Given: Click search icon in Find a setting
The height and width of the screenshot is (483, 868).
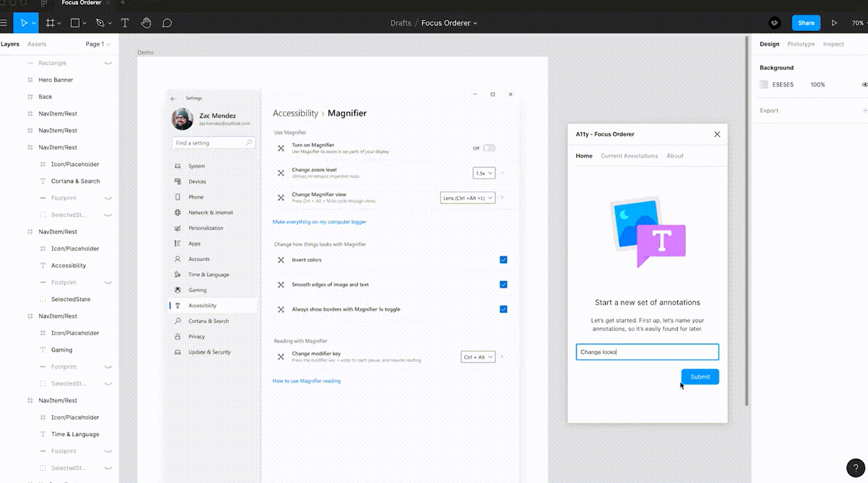Looking at the screenshot, I should tap(249, 143).
